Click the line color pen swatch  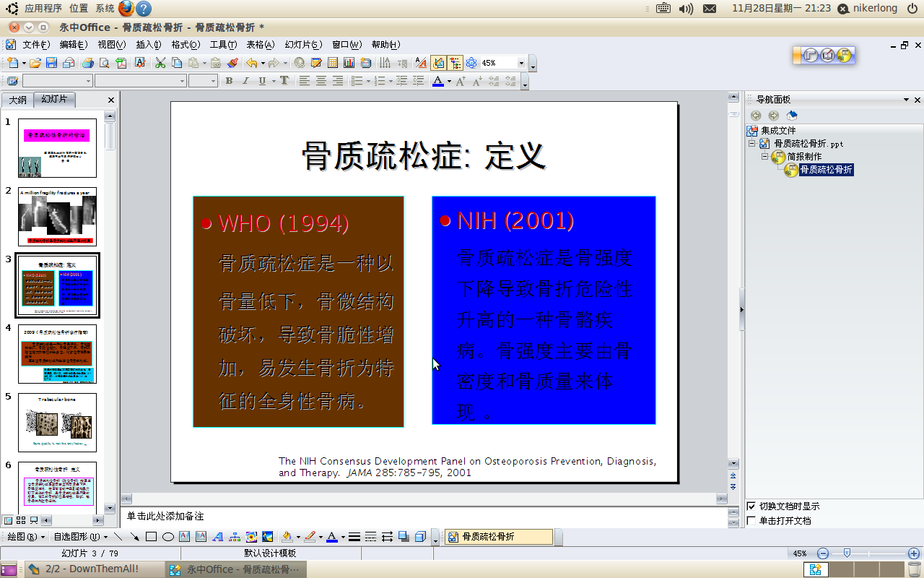coord(310,537)
